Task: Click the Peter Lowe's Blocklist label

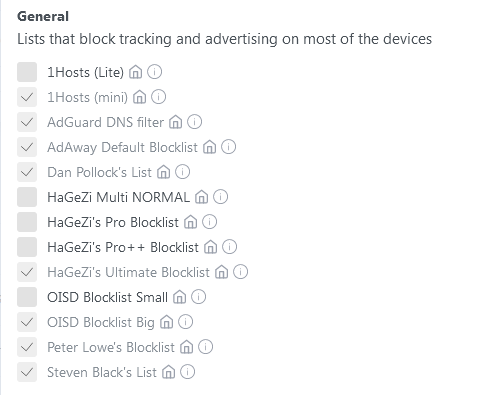Action: click(x=111, y=347)
